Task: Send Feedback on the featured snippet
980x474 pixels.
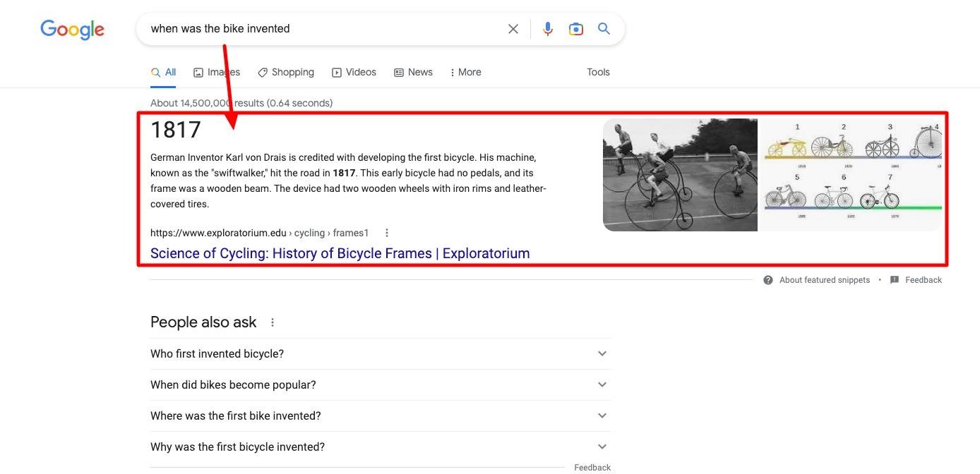Action: [x=924, y=280]
